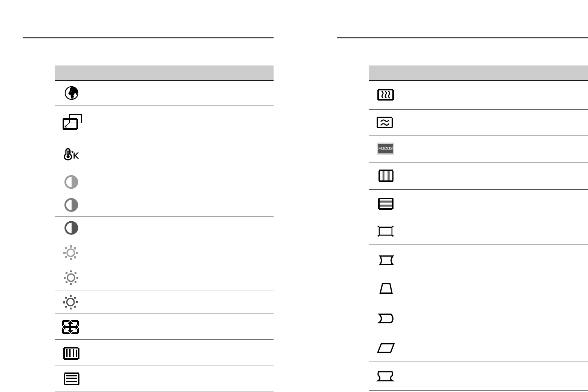Image resolution: width=588 pixels, height=392 pixels.
Task: Click the horizontal color stripes convergence icon
Action: [x=386, y=204]
